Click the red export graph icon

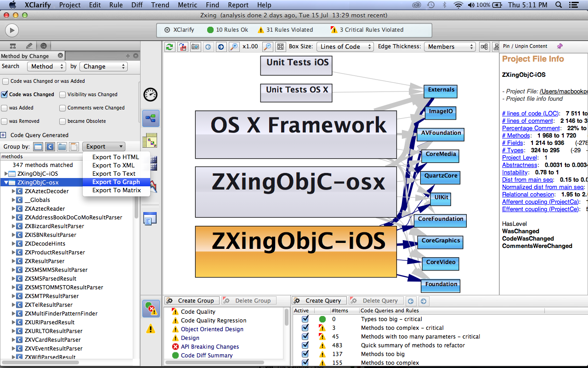(x=183, y=46)
